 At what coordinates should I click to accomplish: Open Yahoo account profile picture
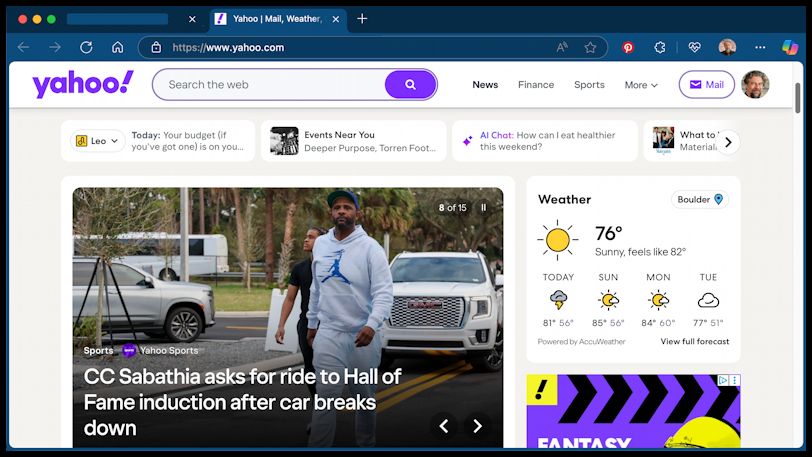tap(755, 84)
